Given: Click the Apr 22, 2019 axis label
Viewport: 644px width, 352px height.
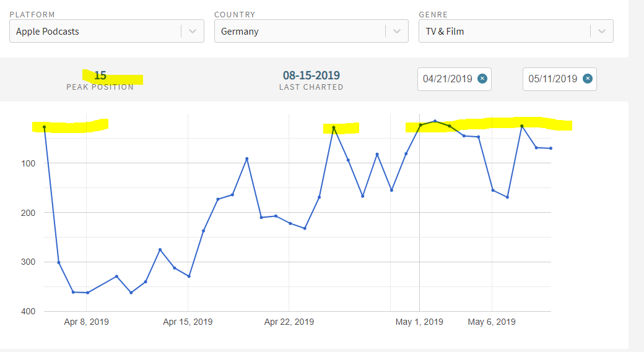Looking at the screenshot, I should pyautogui.click(x=289, y=322).
